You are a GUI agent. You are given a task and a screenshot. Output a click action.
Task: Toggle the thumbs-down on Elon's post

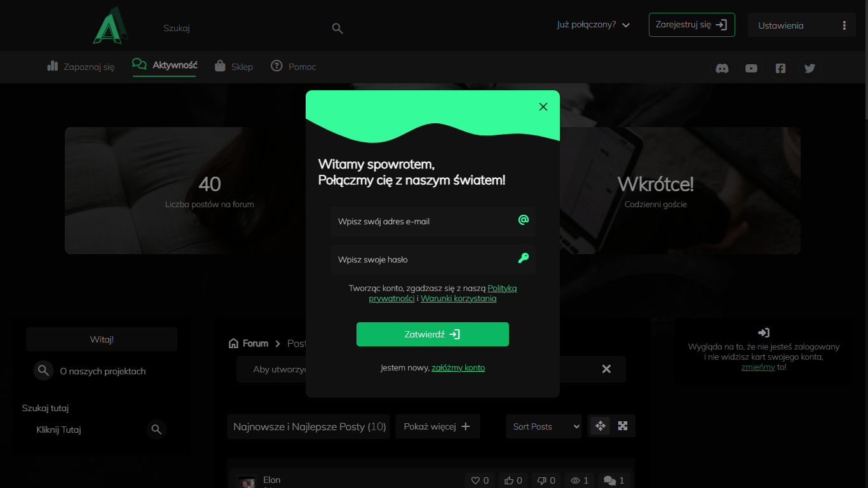pos(541,480)
